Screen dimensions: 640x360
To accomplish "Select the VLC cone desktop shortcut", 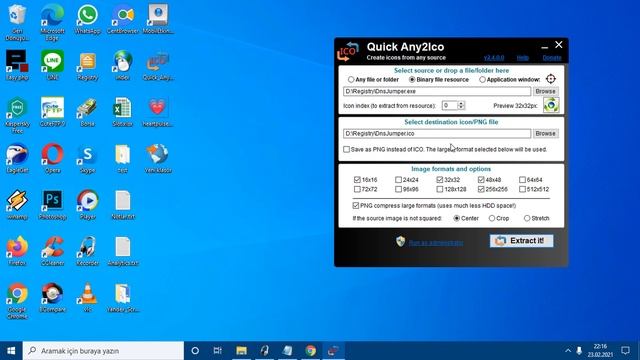I will point(87,298).
